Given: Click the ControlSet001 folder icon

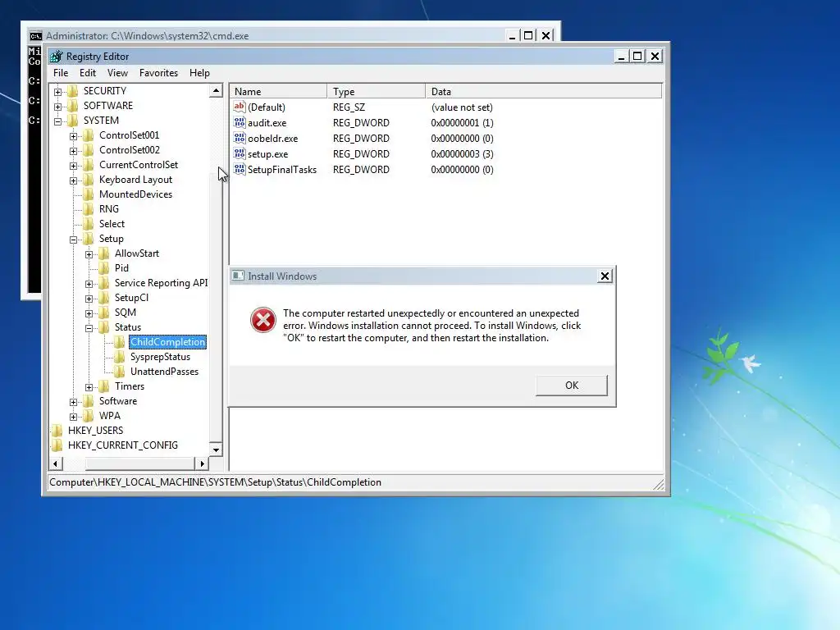Looking at the screenshot, I should click(89, 135).
